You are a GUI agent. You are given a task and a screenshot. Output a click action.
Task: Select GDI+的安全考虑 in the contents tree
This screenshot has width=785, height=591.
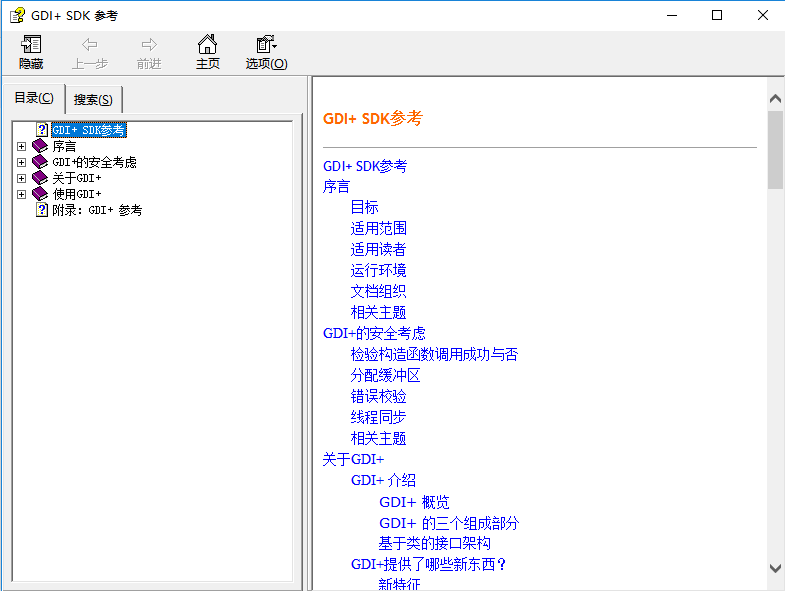pyautogui.click(x=95, y=162)
